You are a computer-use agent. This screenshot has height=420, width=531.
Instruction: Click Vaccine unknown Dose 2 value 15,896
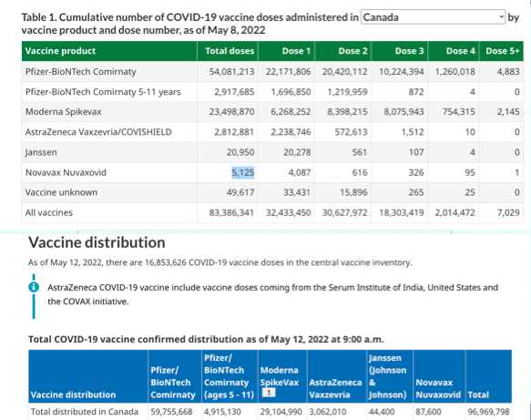tap(353, 192)
